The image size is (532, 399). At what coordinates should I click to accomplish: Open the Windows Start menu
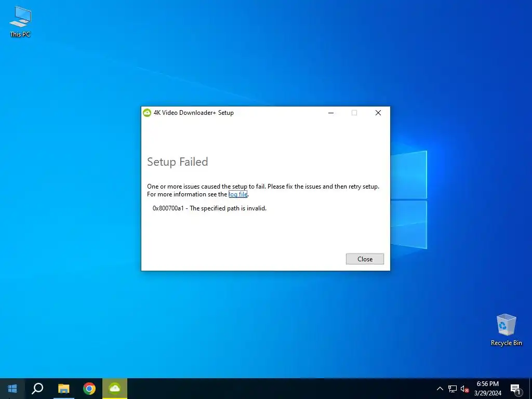12,389
